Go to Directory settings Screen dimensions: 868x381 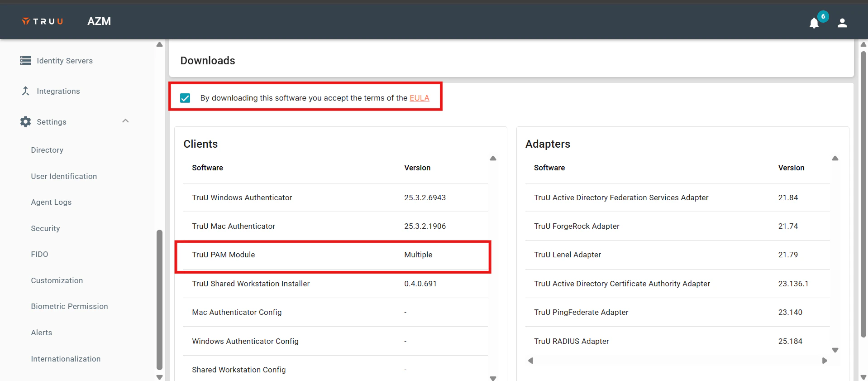pyautogui.click(x=47, y=150)
